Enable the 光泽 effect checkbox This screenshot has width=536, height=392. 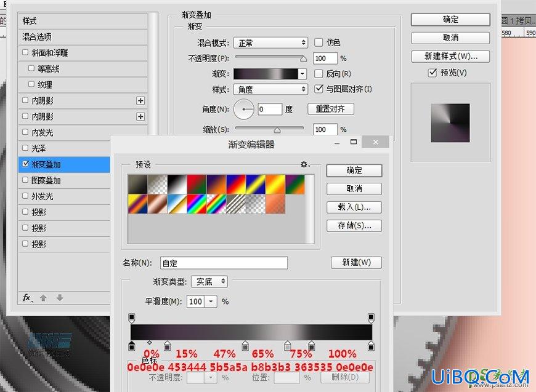pyautogui.click(x=25, y=148)
